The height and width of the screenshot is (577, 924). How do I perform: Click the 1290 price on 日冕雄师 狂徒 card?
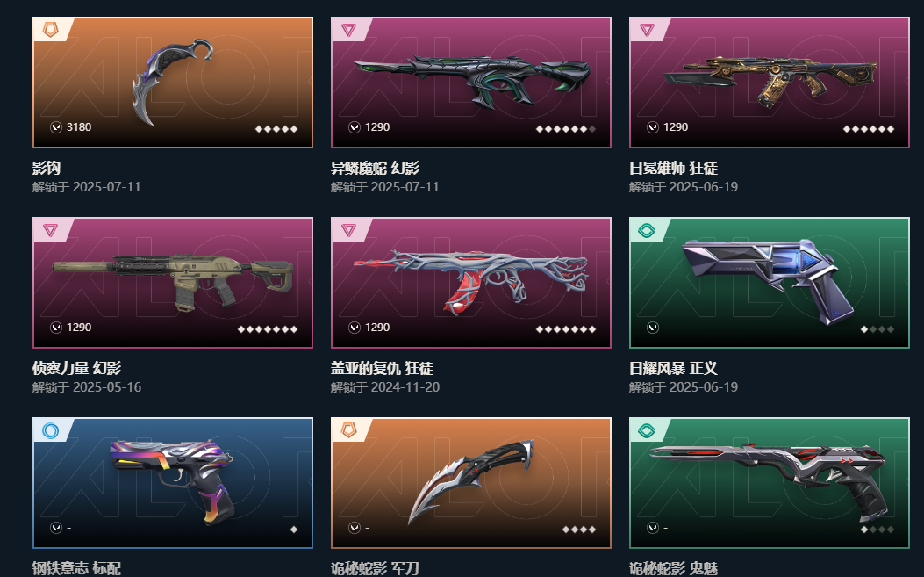[x=676, y=126]
